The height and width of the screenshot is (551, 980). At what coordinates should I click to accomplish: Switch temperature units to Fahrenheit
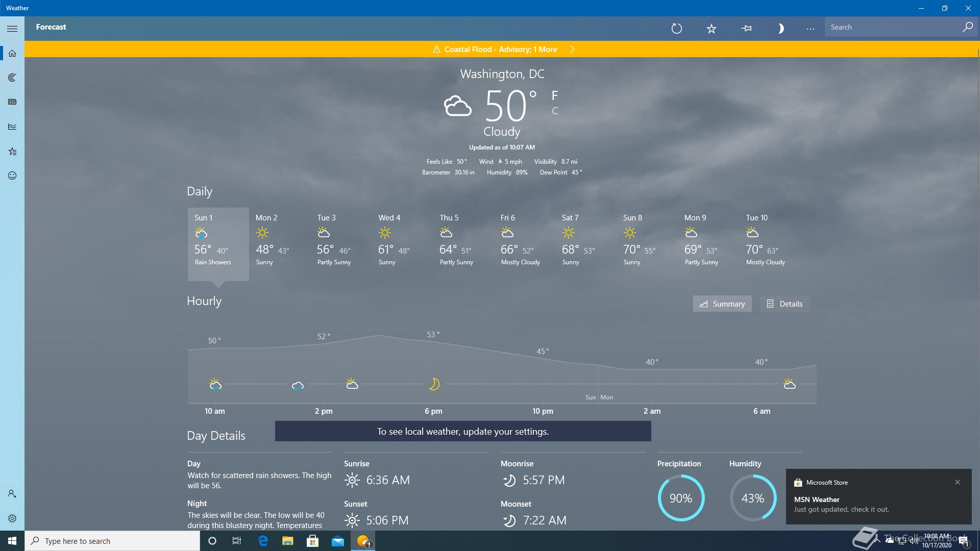(555, 95)
